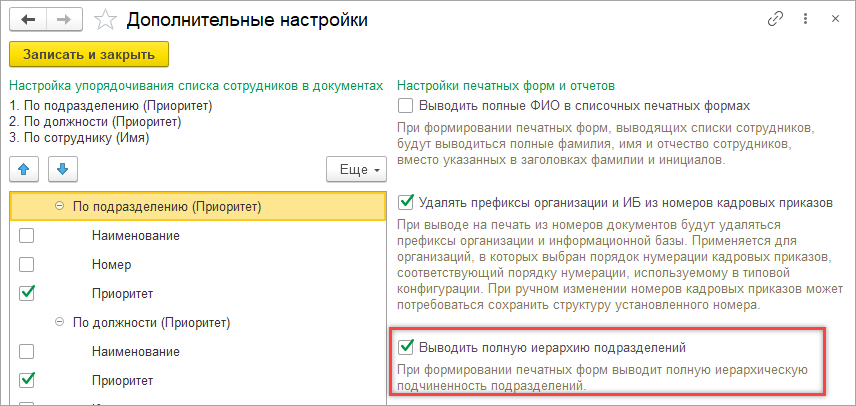The width and height of the screenshot is (856, 406).
Task: Select the По должности (Приоритет) row
Action: click(x=198, y=323)
